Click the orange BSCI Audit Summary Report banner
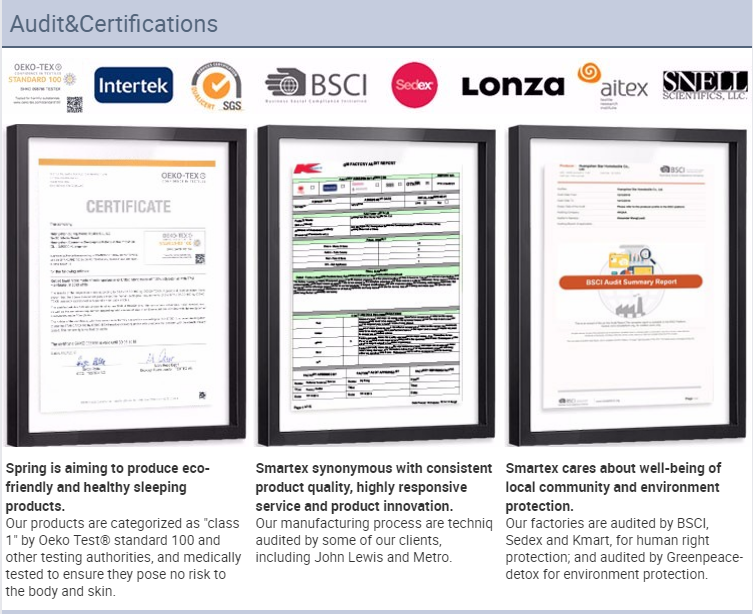Viewport: 753px width, 614px height. 631,282
